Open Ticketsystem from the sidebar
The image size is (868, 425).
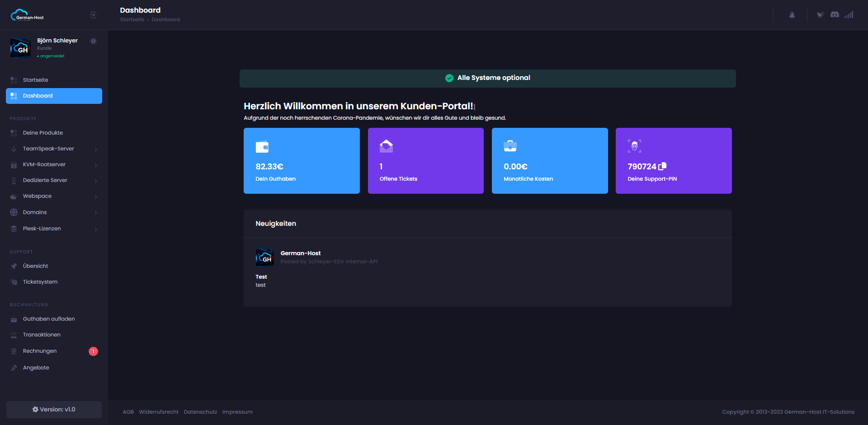coord(40,282)
